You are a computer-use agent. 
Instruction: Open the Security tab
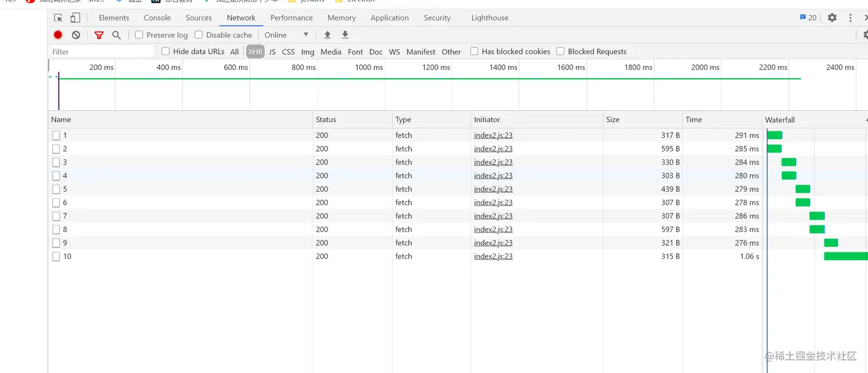tap(437, 18)
